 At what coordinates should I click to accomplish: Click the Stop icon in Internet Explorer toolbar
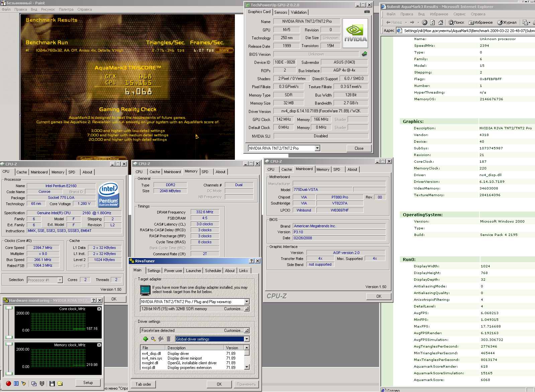tap(425, 22)
